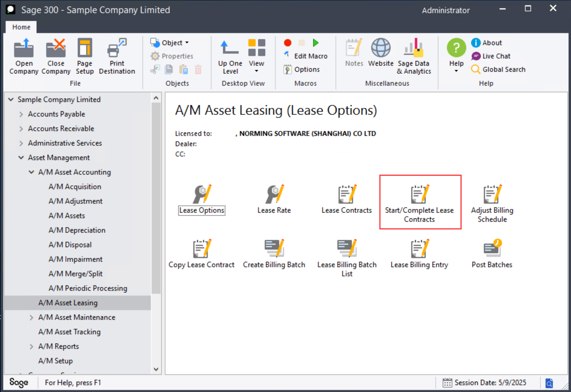Select A/M Merge/Split in tree
The image size is (571, 392).
(76, 274)
